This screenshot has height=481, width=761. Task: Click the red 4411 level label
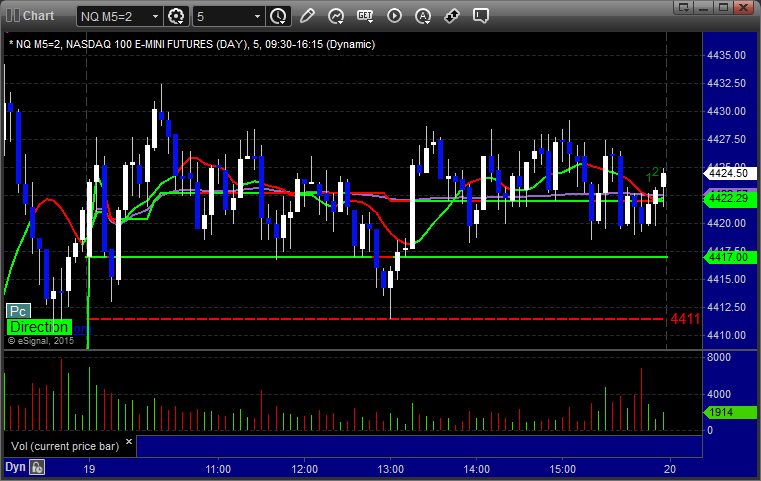(685, 319)
